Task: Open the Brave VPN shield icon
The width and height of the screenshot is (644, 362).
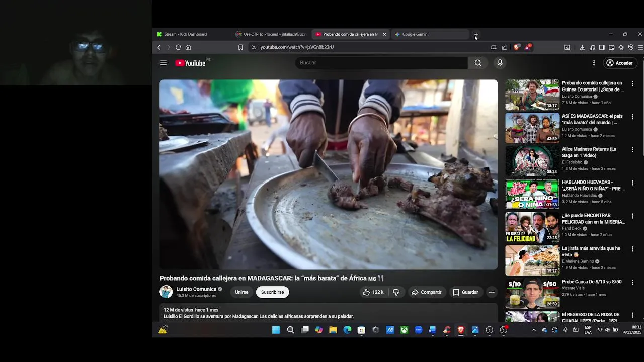Action: 631,47
